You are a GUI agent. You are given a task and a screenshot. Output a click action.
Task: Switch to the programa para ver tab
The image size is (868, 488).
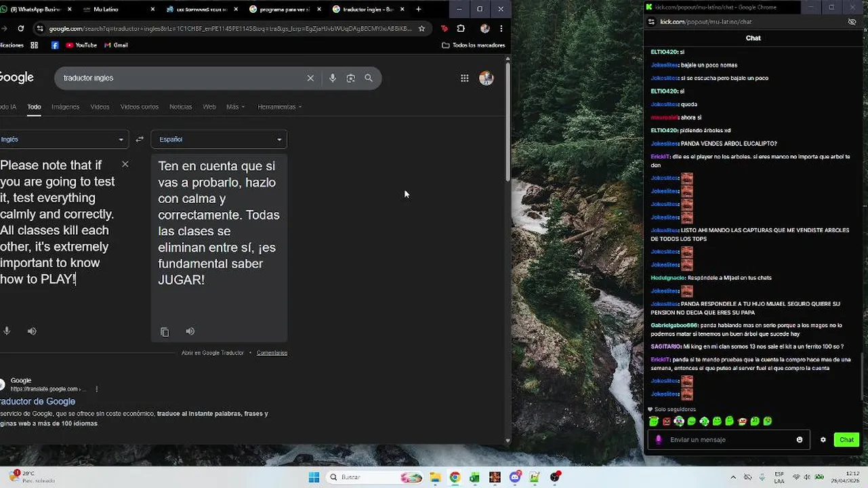tap(285, 9)
